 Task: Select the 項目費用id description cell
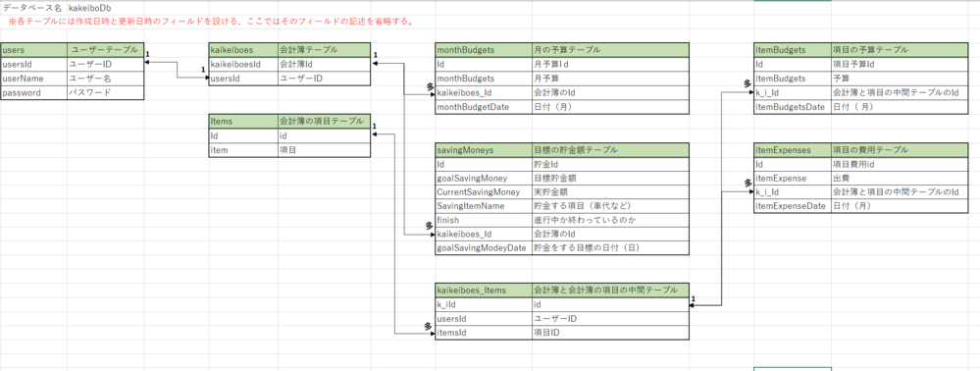[900, 164]
